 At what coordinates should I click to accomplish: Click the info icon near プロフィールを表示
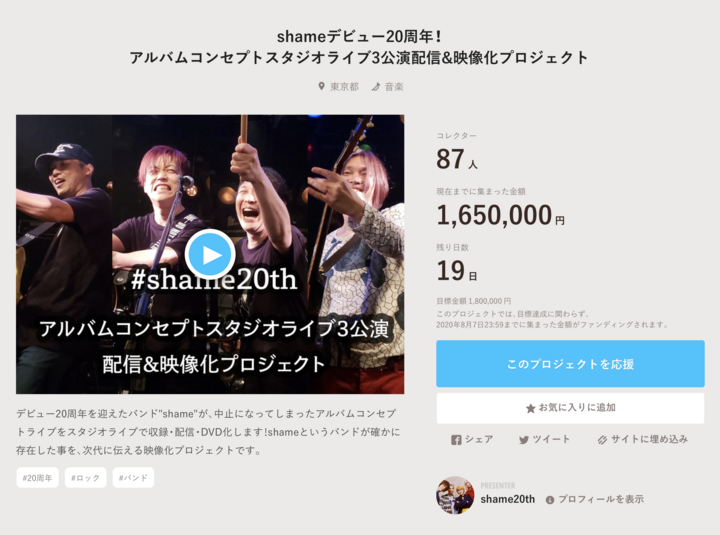550,500
